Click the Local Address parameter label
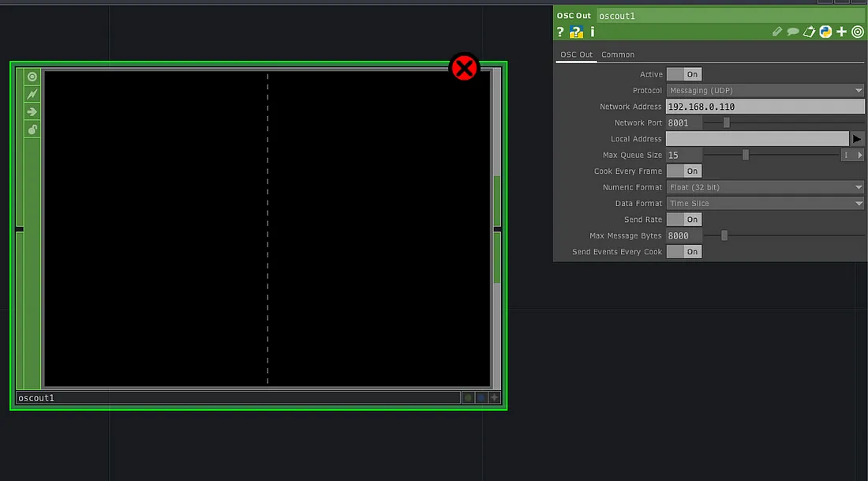Viewport: 868px width, 481px height. (x=636, y=139)
